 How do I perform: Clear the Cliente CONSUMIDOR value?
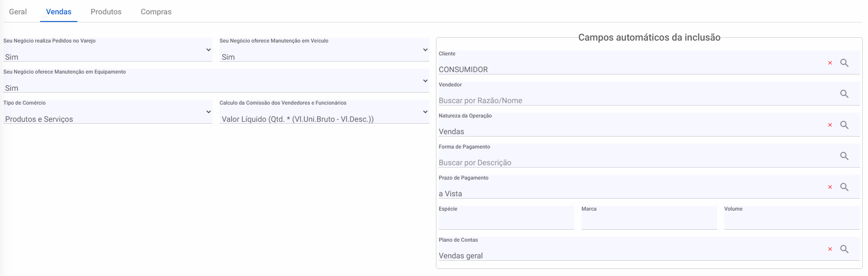point(830,63)
